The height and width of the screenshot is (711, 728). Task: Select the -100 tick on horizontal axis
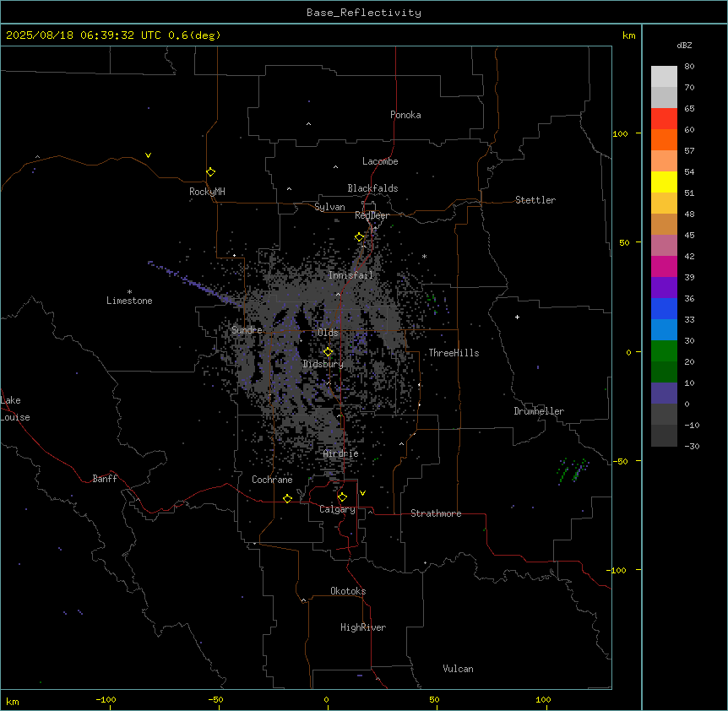106,699
